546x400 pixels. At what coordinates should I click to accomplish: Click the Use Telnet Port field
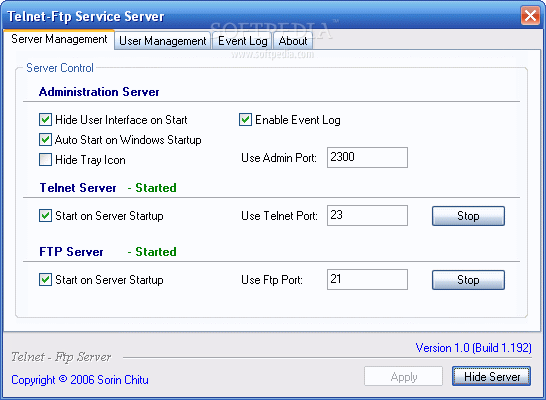click(367, 215)
